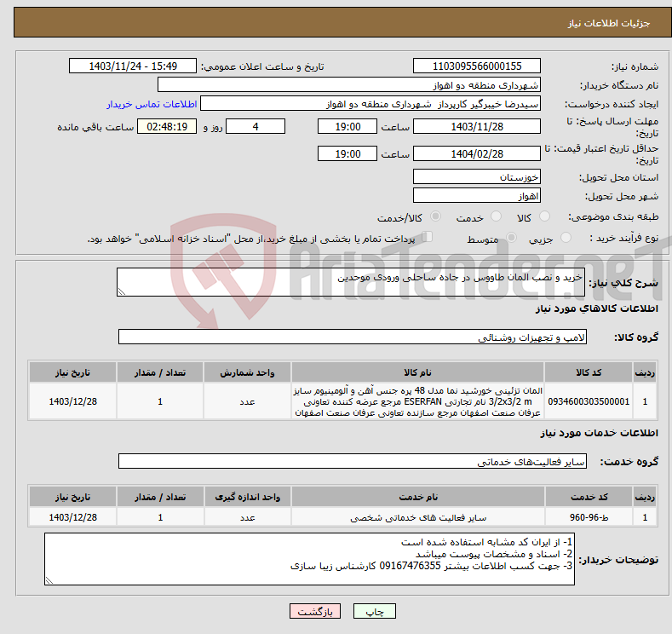Click the buyer name field شهرداری منطقه دو اهواز
The height and width of the screenshot is (634, 672).
click(349, 85)
